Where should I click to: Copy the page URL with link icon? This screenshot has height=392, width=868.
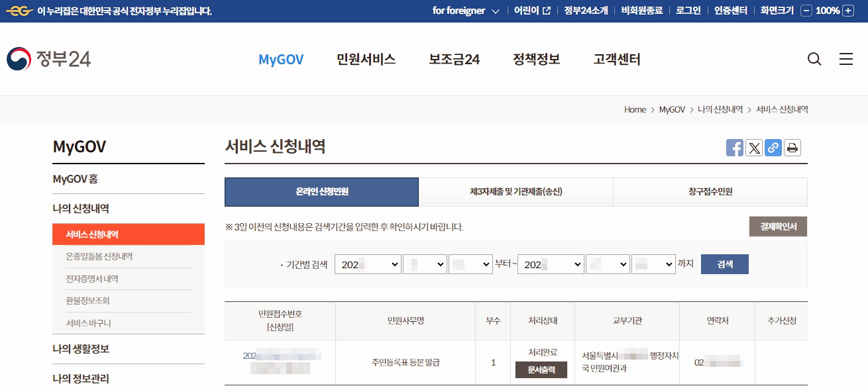pos(773,147)
